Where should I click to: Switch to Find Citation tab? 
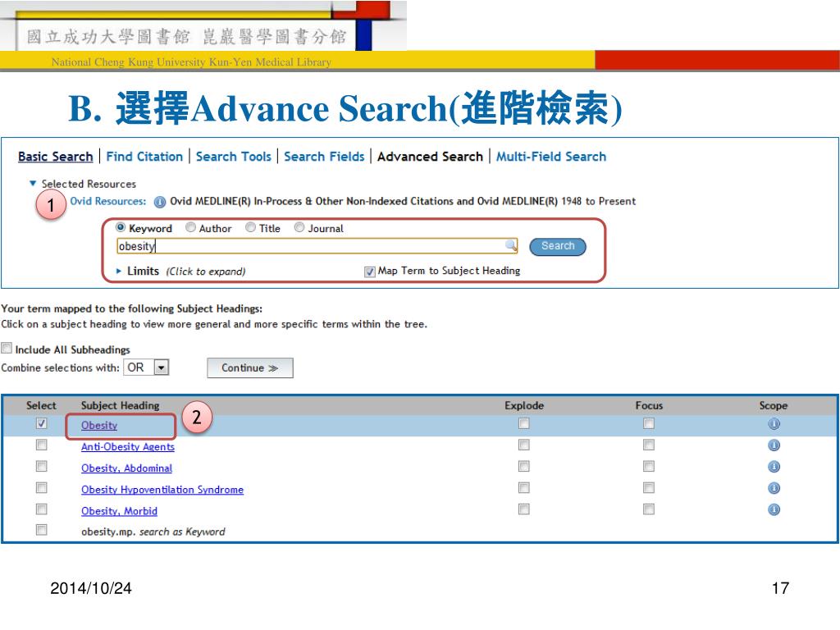click(x=144, y=157)
